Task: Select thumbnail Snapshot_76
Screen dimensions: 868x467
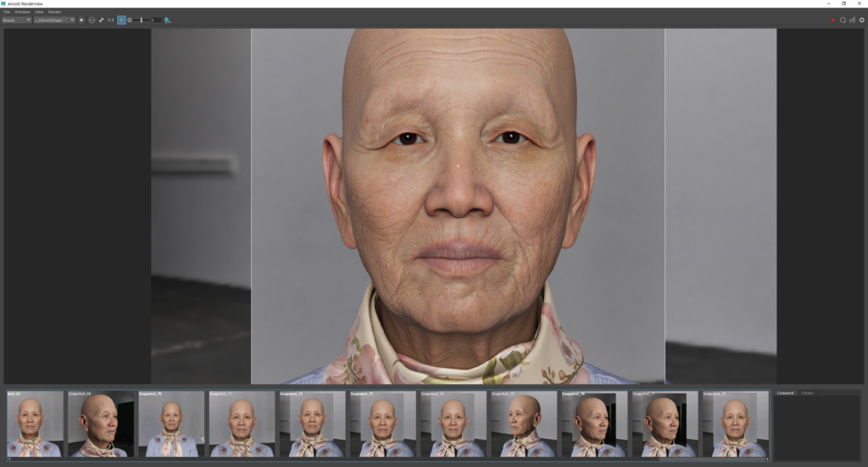Action: pos(594,424)
